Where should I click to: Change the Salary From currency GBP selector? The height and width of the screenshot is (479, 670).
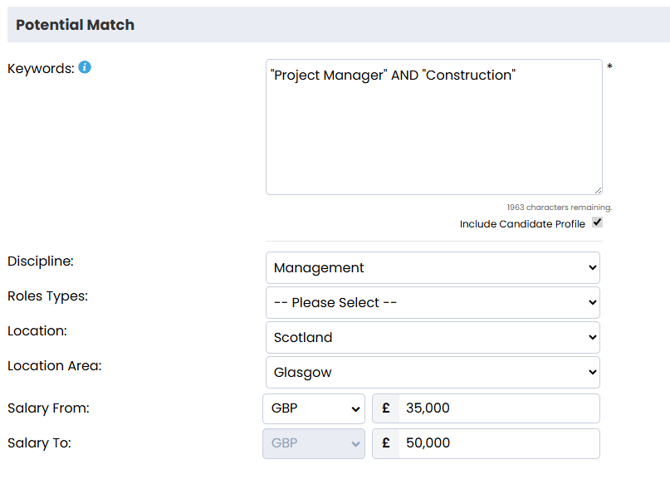click(314, 408)
